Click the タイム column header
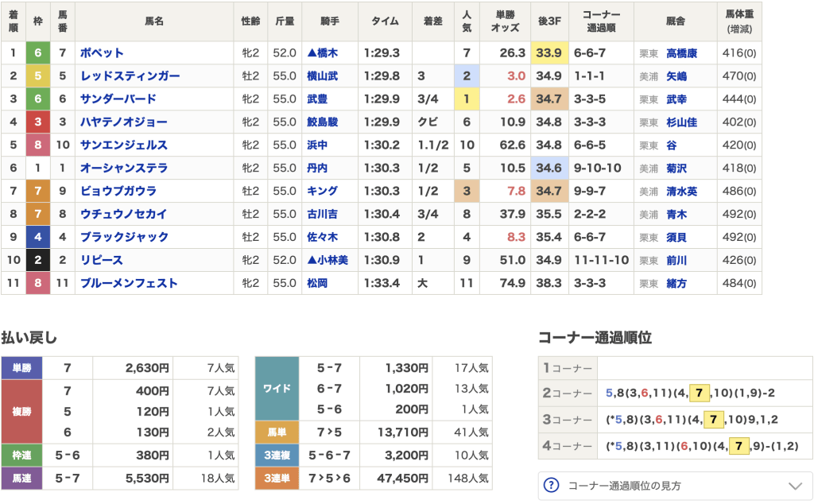 385,21
